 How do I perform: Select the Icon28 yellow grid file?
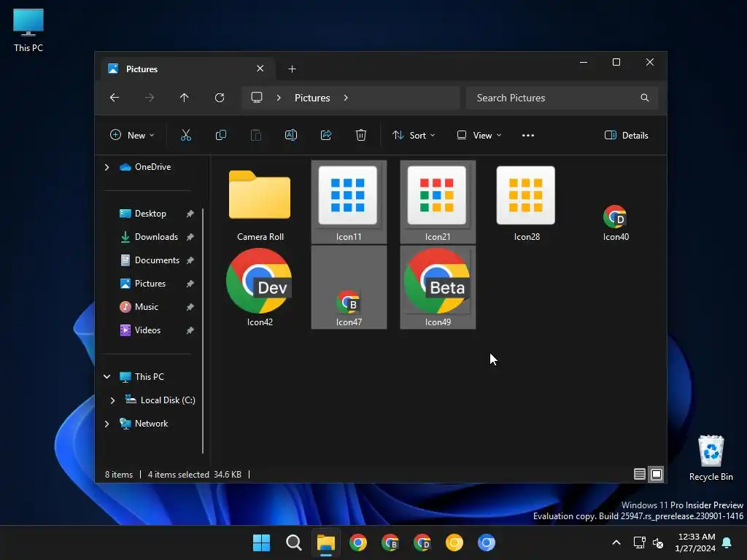pyautogui.click(x=527, y=203)
